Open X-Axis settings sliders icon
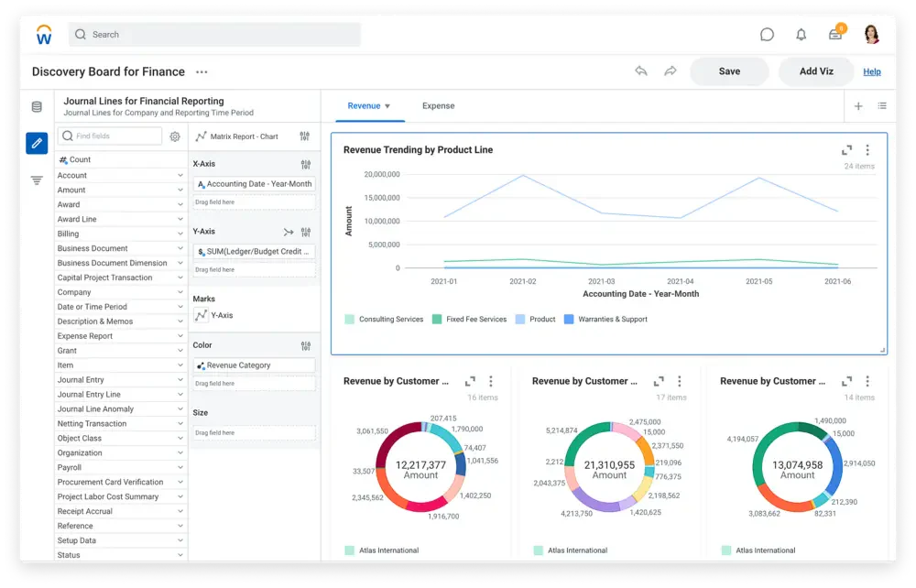The width and height of the screenshot is (916, 588). pyautogui.click(x=306, y=164)
